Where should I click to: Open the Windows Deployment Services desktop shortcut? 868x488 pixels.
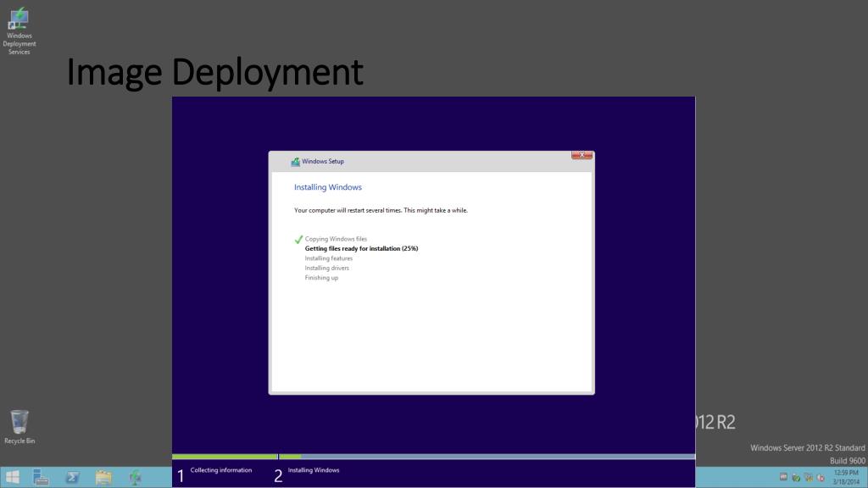point(19,31)
